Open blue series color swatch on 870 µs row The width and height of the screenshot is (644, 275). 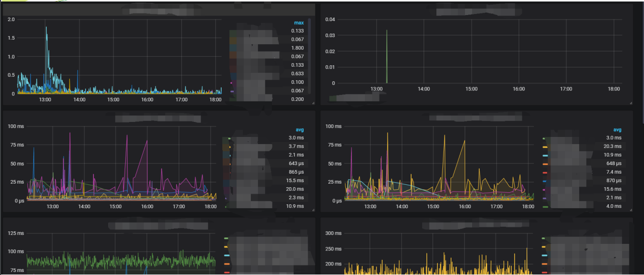click(545, 181)
